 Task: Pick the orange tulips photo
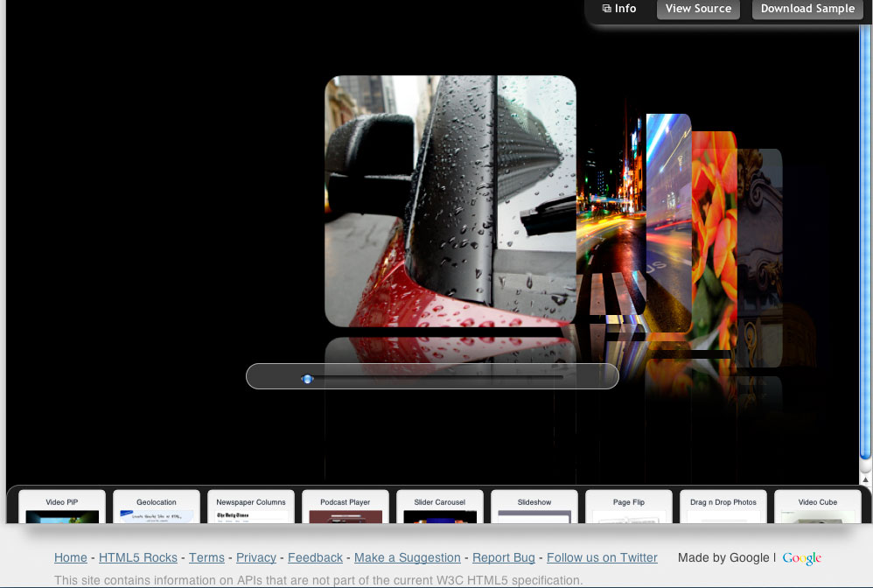[x=714, y=236]
